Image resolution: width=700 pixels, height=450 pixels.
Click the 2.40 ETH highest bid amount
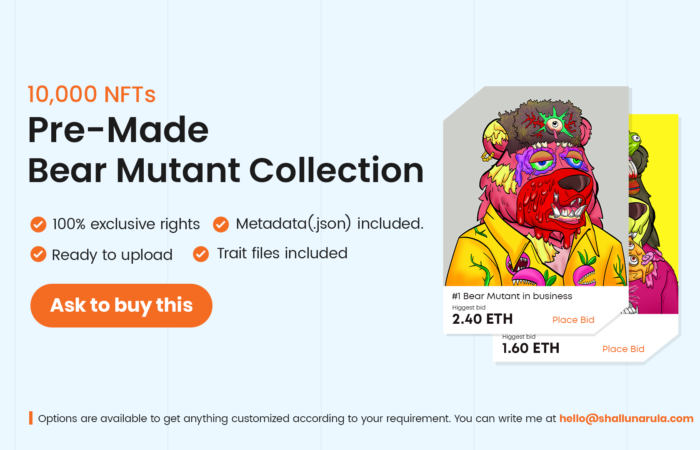(482, 319)
